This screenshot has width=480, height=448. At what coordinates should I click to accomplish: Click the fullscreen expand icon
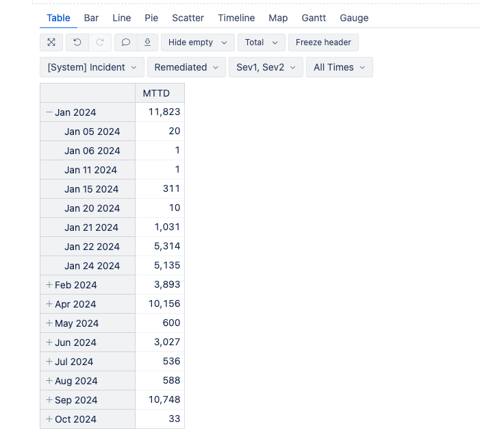(x=51, y=42)
